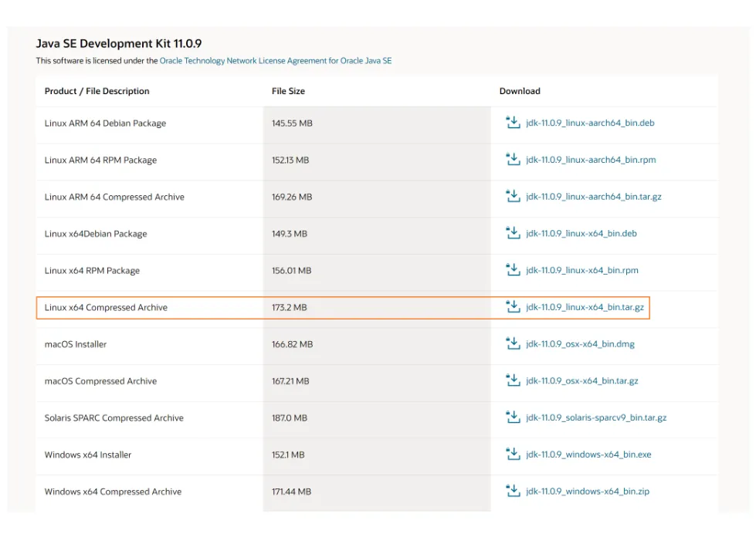The height and width of the screenshot is (534, 756).
Task: Click download icon for linux-aarch64_bin.rpm
Action: point(513,159)
